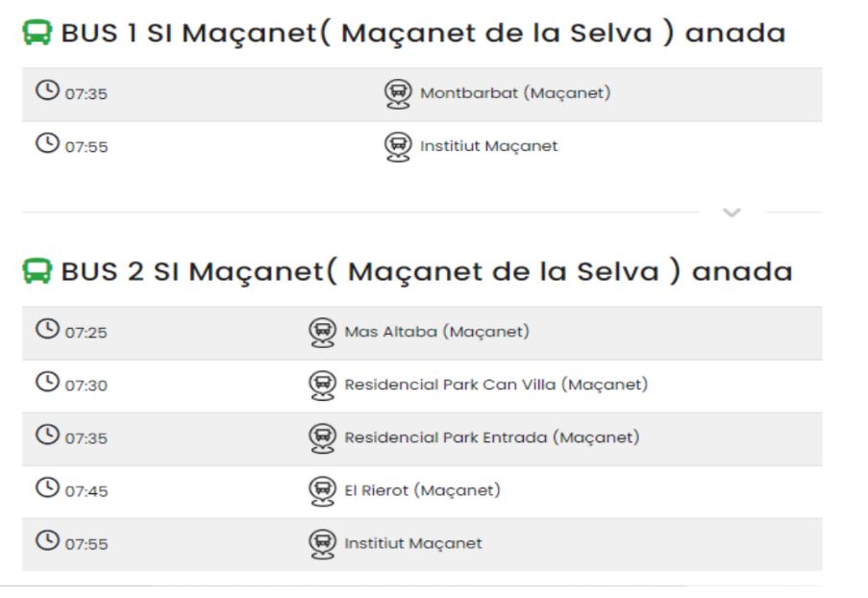Select Institiut Maçanet stop in BUS 1
Viewport: 868px width, 598px height.
tap(488, 146)
